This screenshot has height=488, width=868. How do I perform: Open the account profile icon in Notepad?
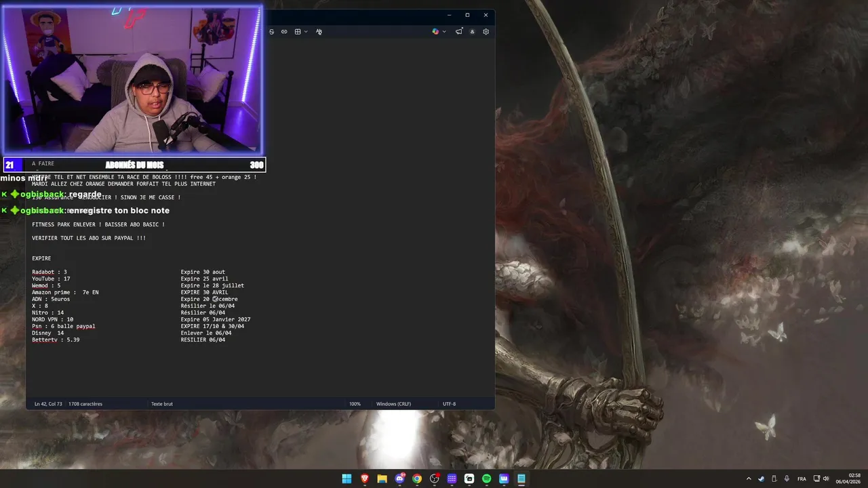[x=473, y=32]
